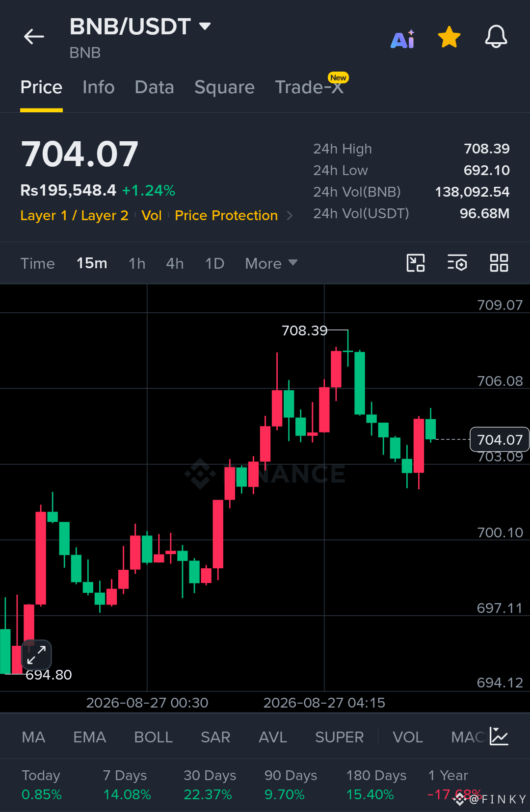
Task: Tap the 700.10 price axis label
Action: [500, 533]
